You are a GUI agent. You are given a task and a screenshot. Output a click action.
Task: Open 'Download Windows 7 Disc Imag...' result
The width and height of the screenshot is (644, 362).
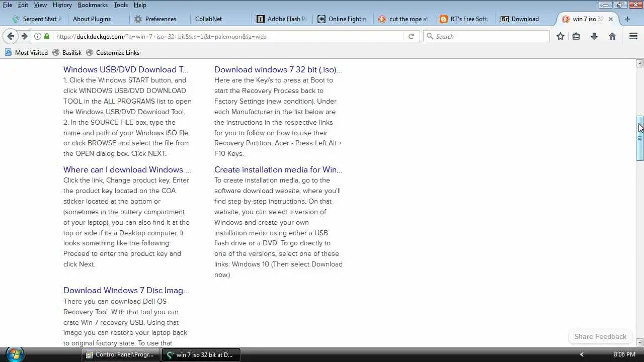pyautogui.click(x=126, y=290)
